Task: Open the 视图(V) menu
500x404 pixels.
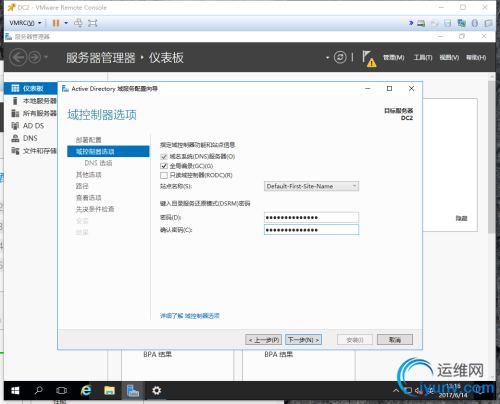Action: coord(449,58)
